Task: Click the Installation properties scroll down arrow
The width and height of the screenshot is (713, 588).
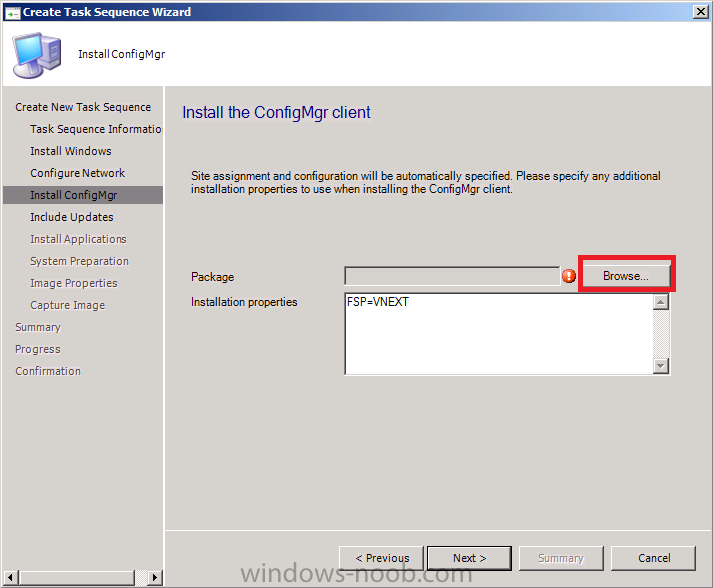Action: pos(661,366)
